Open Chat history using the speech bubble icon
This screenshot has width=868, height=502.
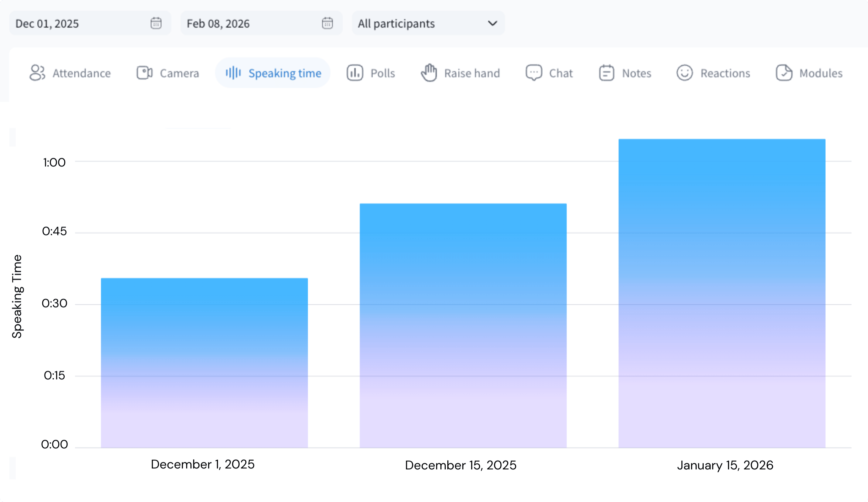pyautogui.click(x=533, y=73)
